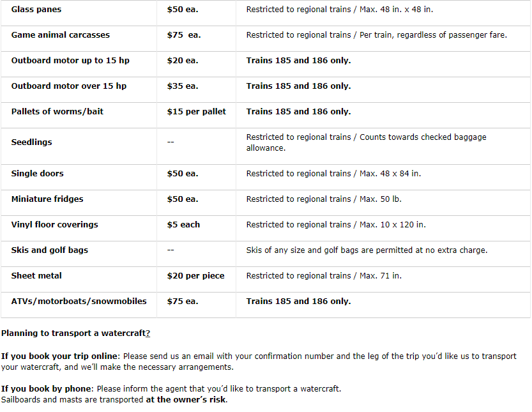The image size is (532, 412).
Task: Click the "Single doors" item name
Action: click(38, 174)
